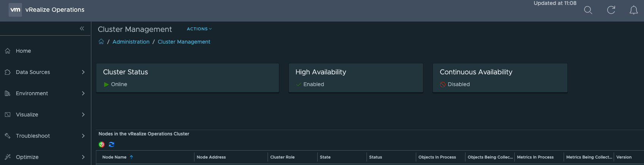
Task: Sort by Objects In Process column
Action: point(437,157)
